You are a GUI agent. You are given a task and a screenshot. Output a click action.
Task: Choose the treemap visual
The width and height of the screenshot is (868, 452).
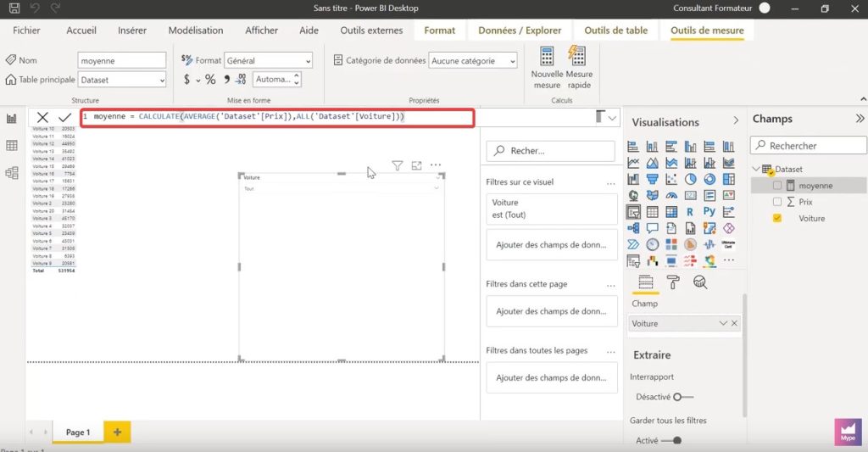[728, 180]
